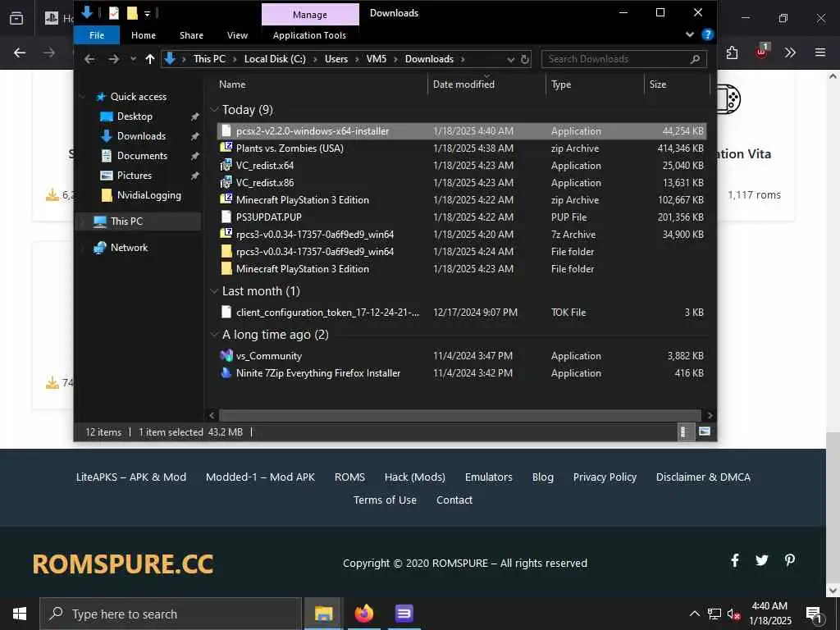The width and height of the screenshot is (840, 630).
Task: Open the Privacy Policy footer link
Action: [x=605, y=477]
